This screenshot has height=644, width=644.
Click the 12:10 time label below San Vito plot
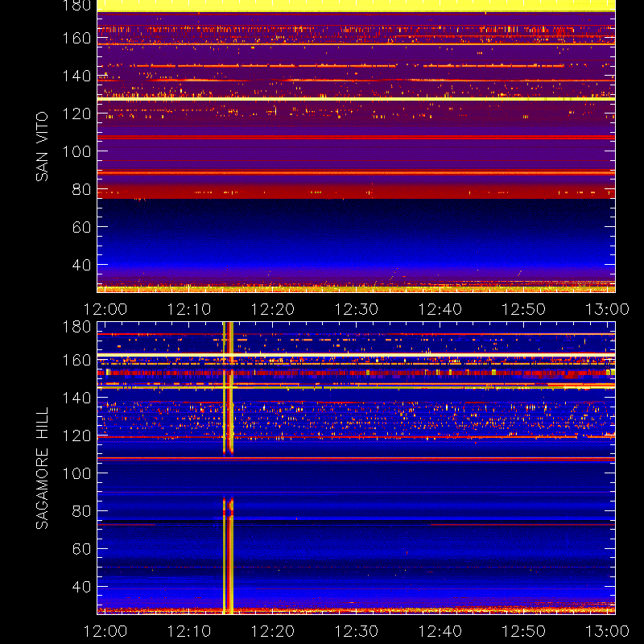tap(189, 309)
